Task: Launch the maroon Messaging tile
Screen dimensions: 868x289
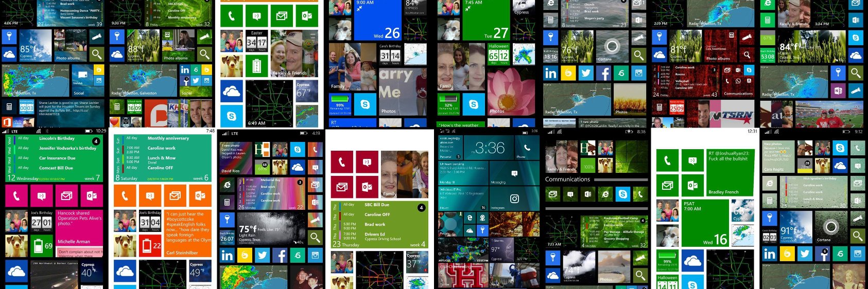Action: 367,162
